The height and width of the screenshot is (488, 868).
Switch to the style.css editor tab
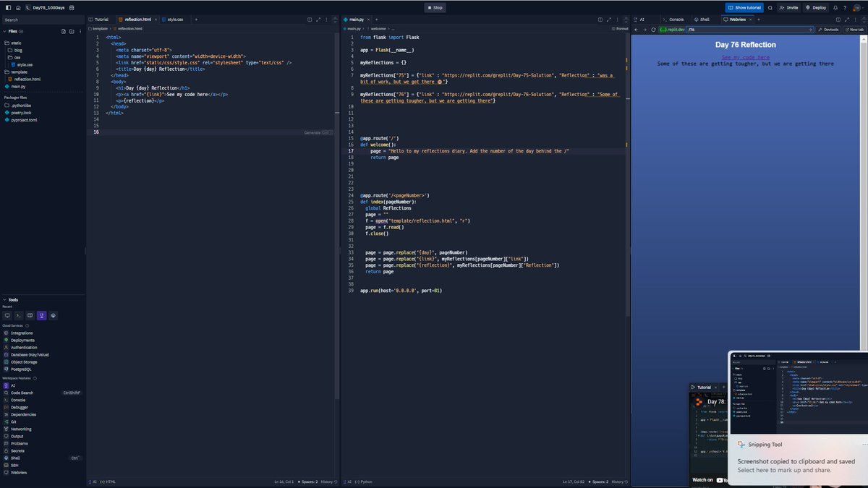(x=173, y=20)
